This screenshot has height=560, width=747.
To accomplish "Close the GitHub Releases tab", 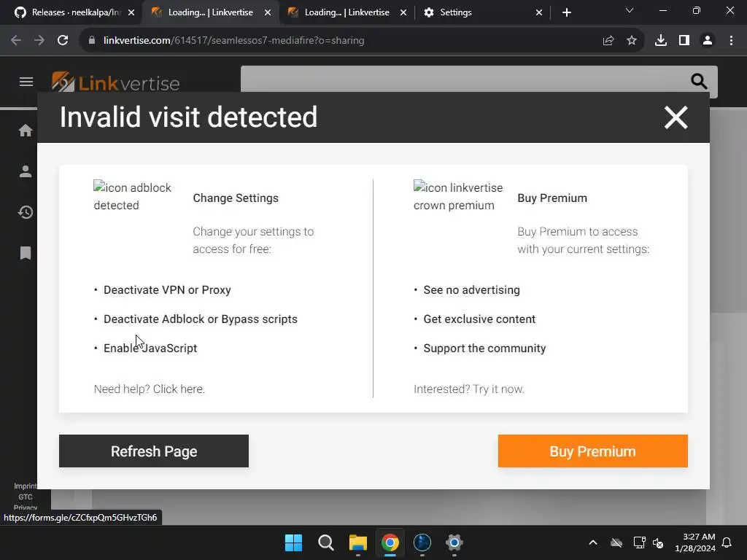I will 131,12.
